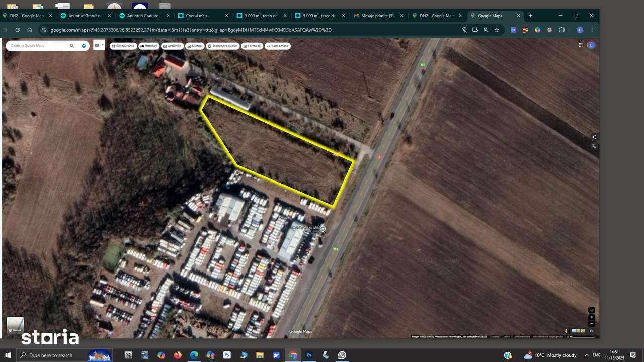This screenshot has height=362, width=644.
Task: Filter map by Bancomate
Action: (x=278, y=46)
